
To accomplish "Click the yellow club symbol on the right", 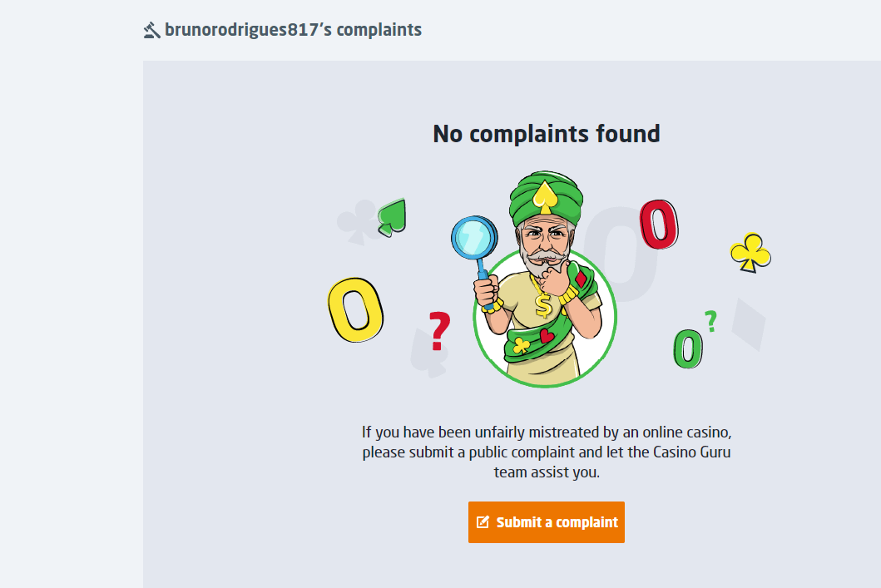I will (750, 253).
